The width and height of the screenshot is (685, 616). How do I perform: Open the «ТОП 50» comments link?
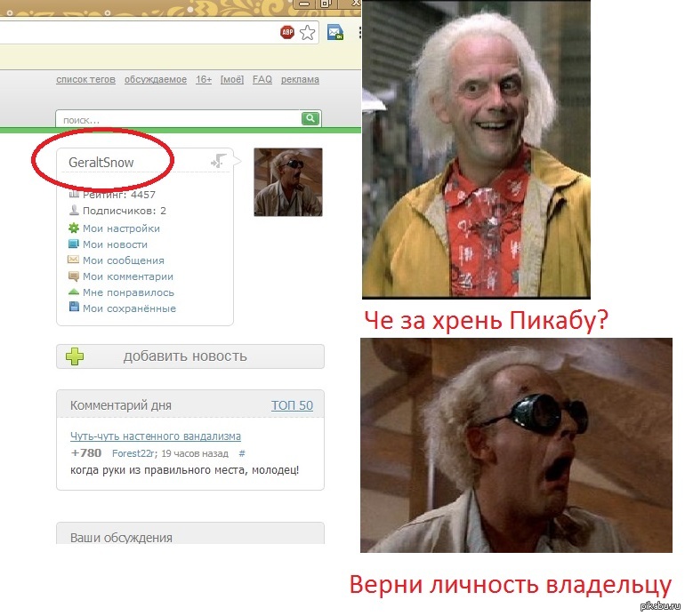tap(292, 405)
